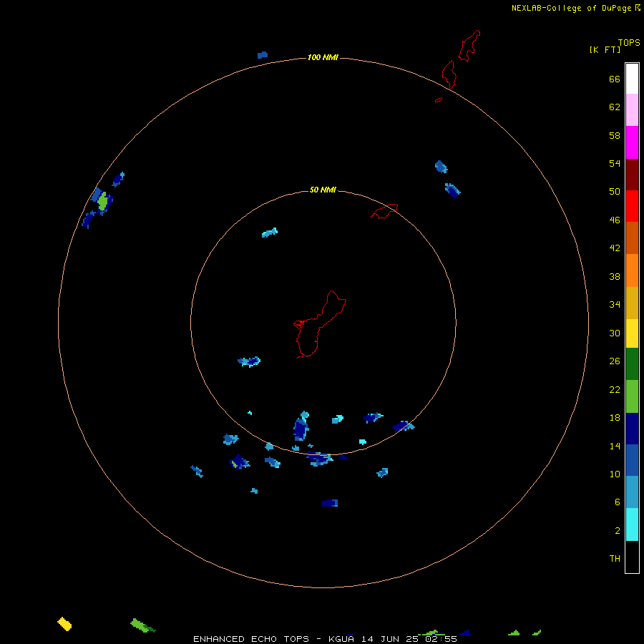Click the legend value "62"
The image size is (644, 644).
(615, 107)
